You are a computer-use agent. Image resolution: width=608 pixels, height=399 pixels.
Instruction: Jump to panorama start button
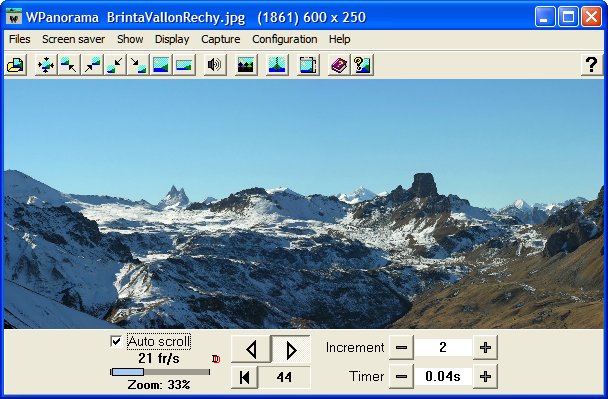coord(244,377)
